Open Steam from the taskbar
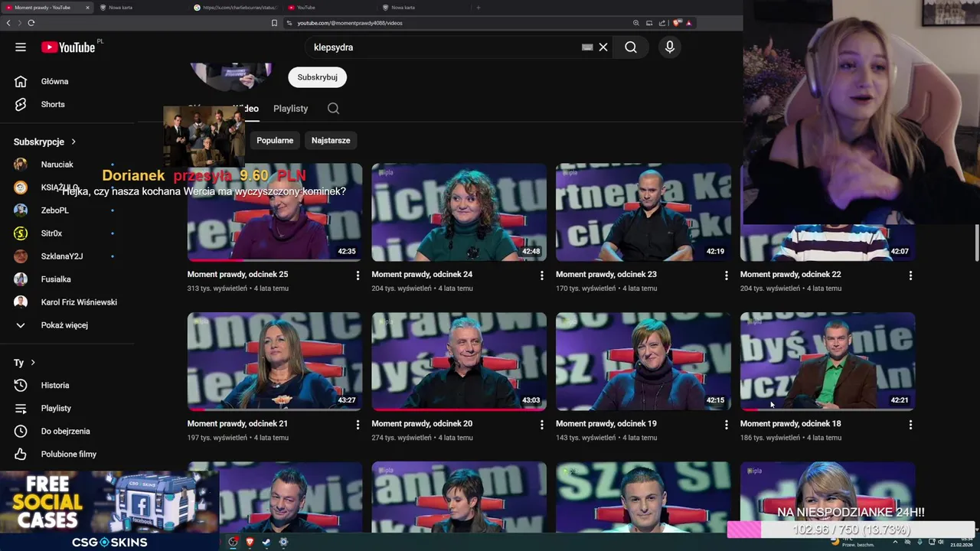Viewport: 980px width, 551px height. (266, 542)
